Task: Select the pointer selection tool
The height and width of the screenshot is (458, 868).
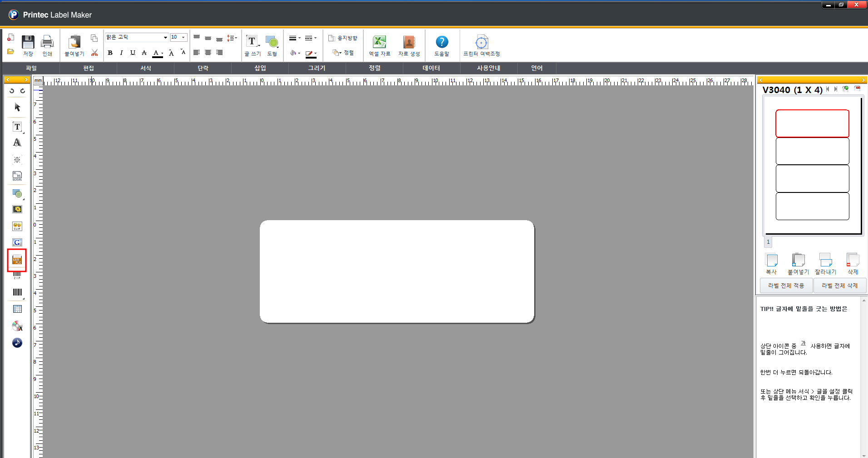Action: 17,108
